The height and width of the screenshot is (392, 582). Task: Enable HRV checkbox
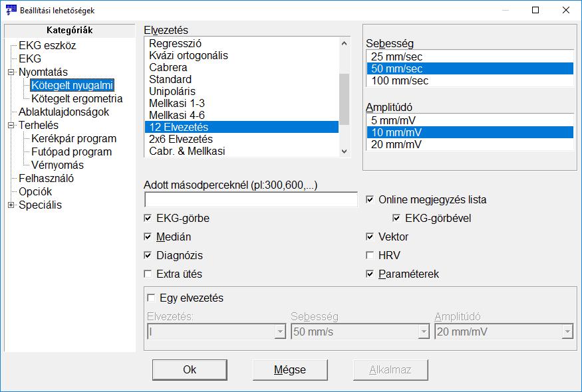370,255
